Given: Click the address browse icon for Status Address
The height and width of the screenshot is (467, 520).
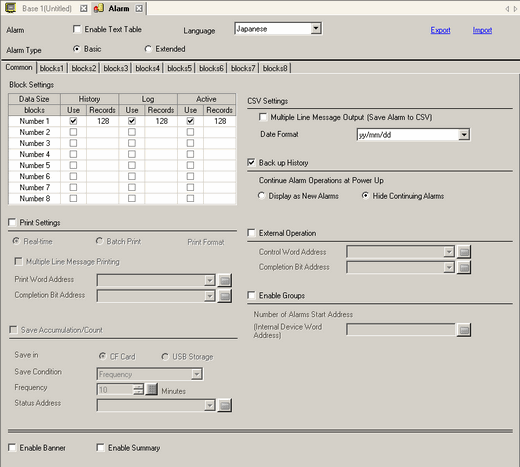Looking at the screenshot, I should coord(225,405).
